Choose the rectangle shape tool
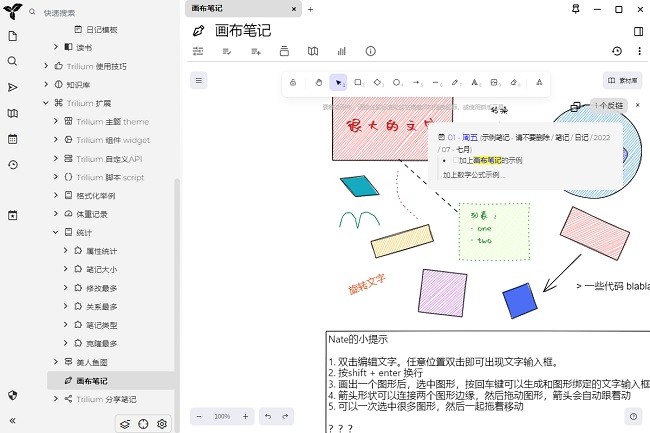 [357, 82]
